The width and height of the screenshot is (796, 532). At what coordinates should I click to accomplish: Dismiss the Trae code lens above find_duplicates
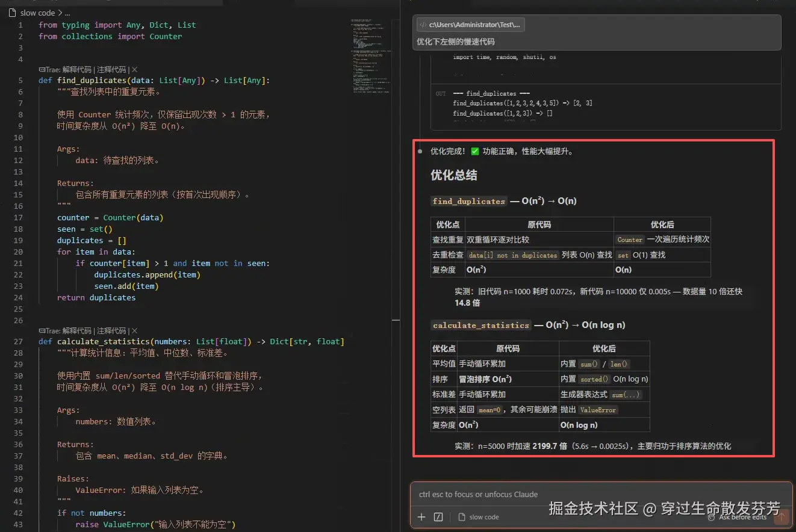pyautogui.click(x=135, y=70)
